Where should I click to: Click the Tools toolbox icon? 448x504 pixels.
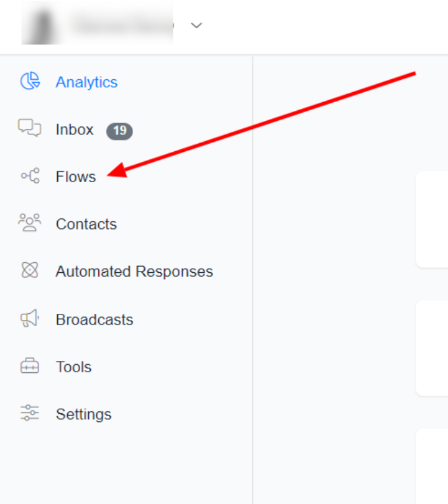30,367
